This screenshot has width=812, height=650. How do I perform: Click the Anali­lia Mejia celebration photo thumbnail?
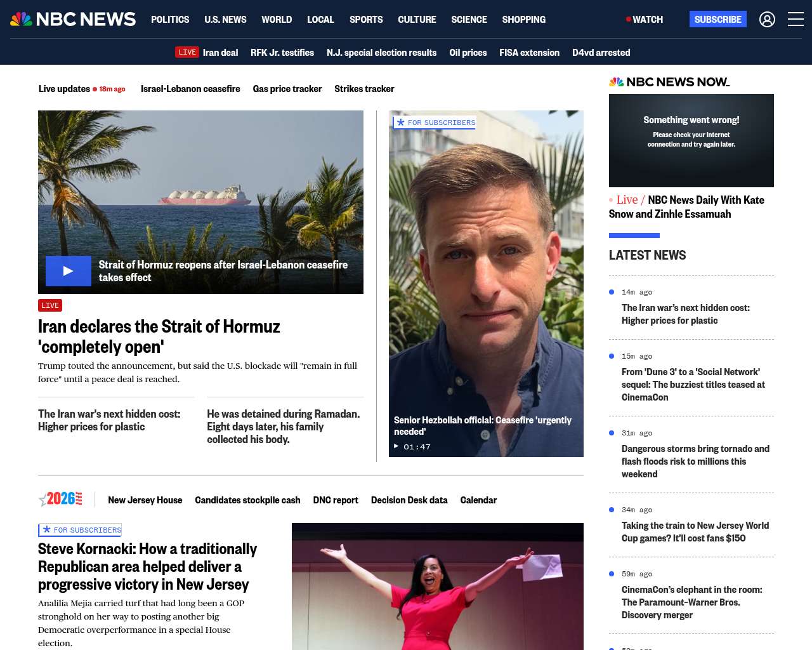pyautogui.click(x=437, y=586)
